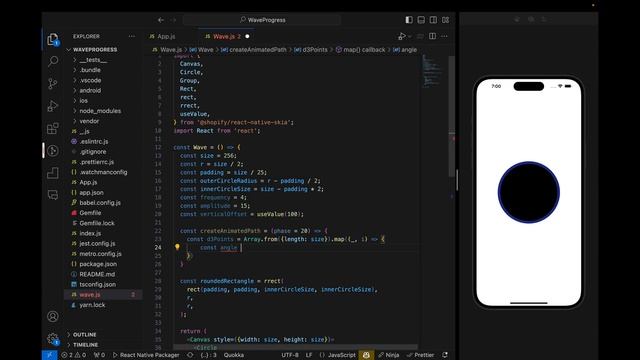This screenshot has height=360, width=640.
Task: Open the Source Control view
Action: coord(53,84)
